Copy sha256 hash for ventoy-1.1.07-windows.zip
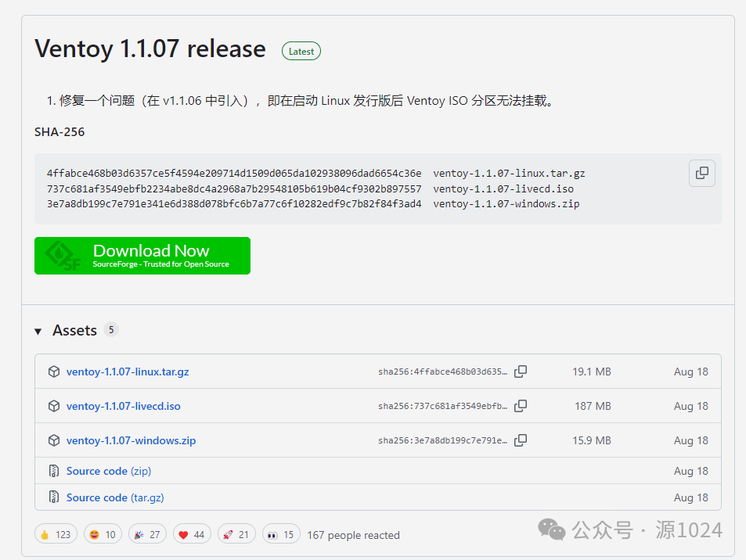Viewport: 746px width, 560px height. 521,440
